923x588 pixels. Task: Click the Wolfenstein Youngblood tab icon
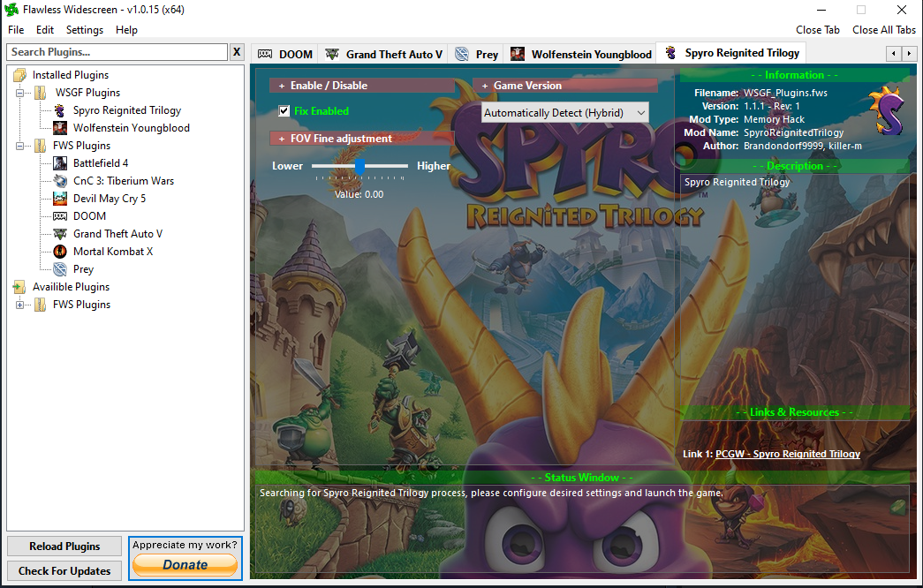tap(518, 54)
